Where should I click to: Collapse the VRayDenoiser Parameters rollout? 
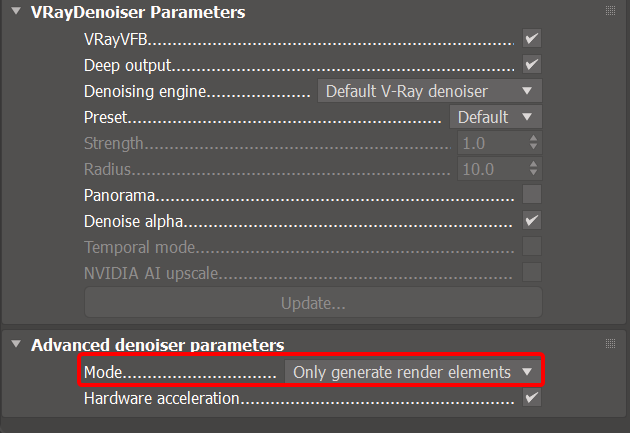coord(15,12)
